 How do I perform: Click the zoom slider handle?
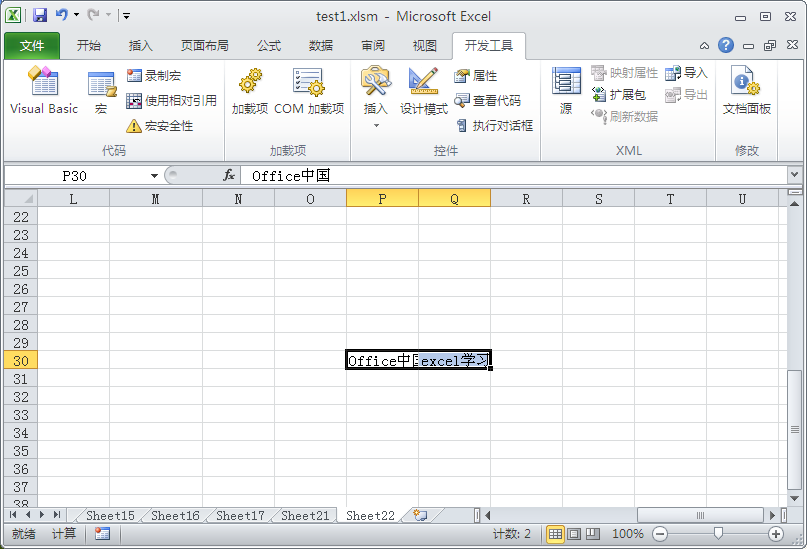pyautogui.click(x=718, y=534)
